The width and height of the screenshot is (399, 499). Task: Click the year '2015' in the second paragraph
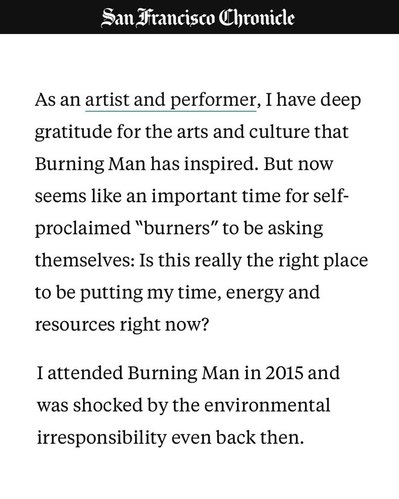coord(284,373)
